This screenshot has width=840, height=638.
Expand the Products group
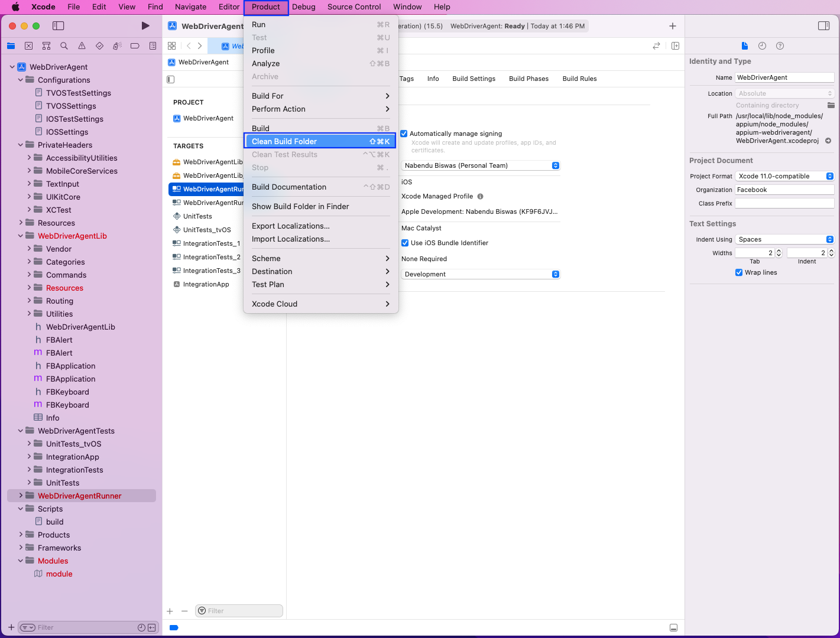21,535
